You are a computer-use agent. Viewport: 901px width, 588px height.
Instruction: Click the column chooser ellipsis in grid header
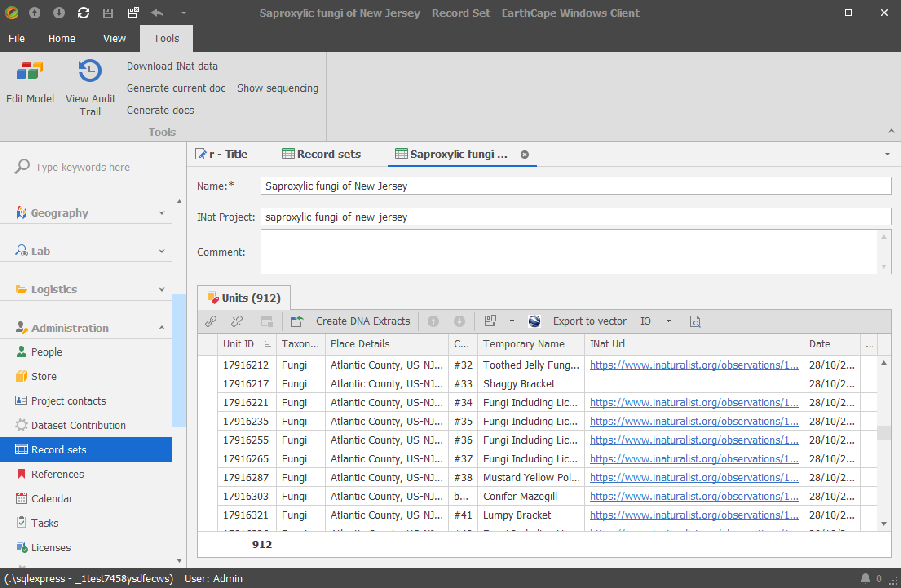pyautogui.click(x=869, y=344)
